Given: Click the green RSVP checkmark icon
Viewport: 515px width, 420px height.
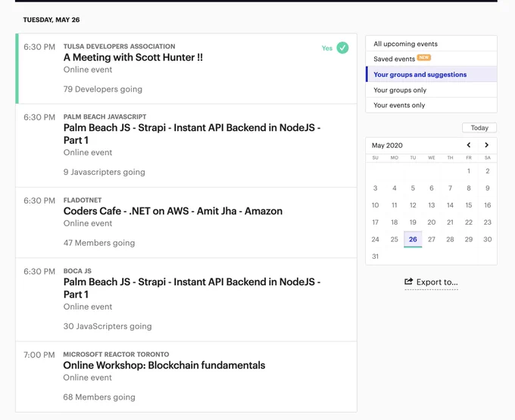Looking at the screenshot, I should click(x=342, y=48).
